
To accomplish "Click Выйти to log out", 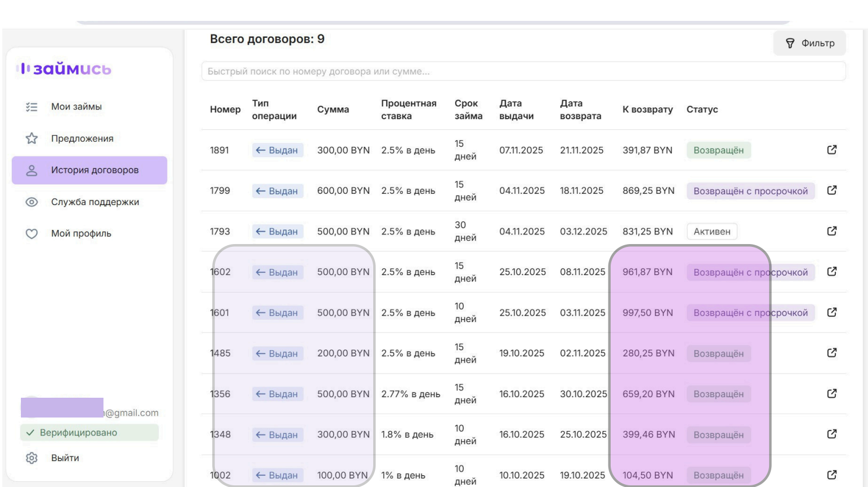I will click(65, 458).
